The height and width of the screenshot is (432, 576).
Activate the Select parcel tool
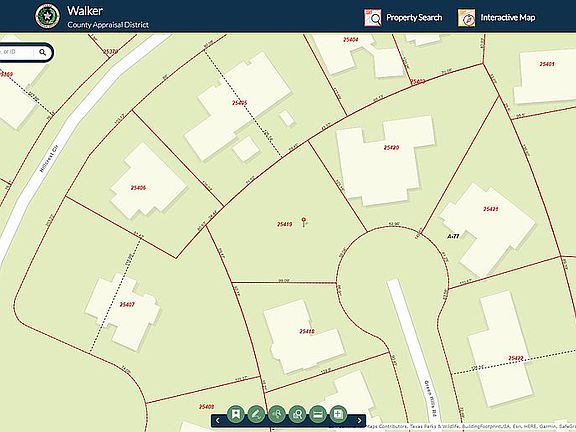[277, 414]
